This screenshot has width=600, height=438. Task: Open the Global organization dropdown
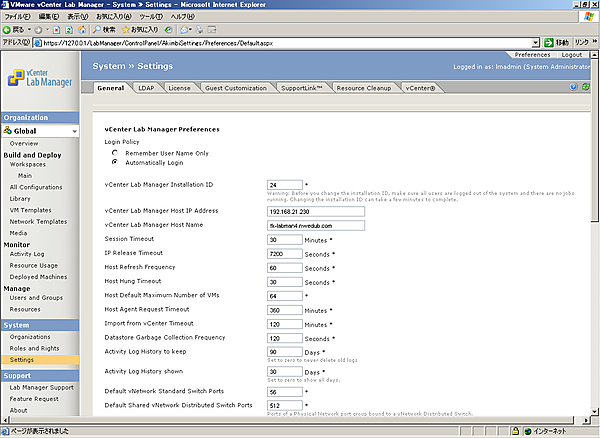click(74, 131)
